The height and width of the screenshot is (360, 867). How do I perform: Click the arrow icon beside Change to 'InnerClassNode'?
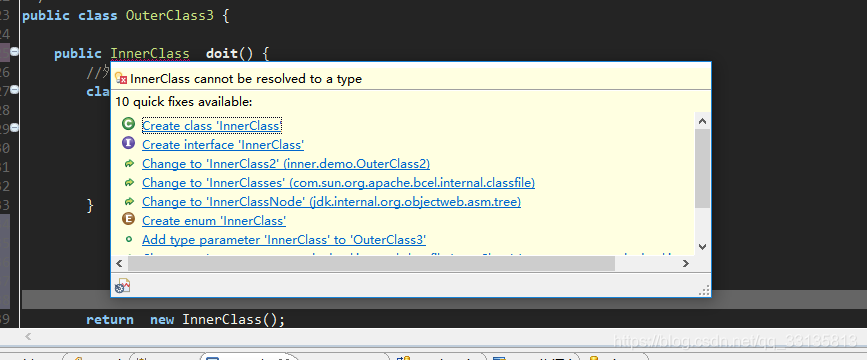[129, 201]
